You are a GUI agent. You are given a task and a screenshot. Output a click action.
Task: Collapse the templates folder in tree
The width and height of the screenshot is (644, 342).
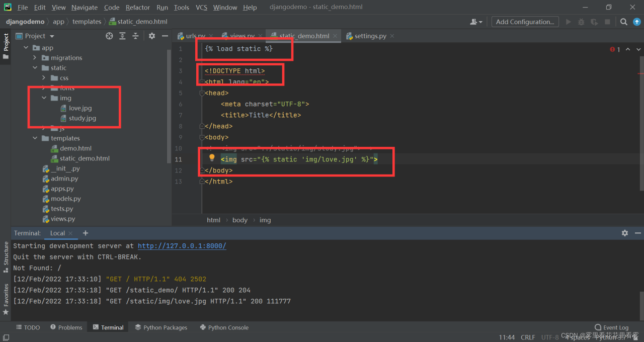click(35, 138)
